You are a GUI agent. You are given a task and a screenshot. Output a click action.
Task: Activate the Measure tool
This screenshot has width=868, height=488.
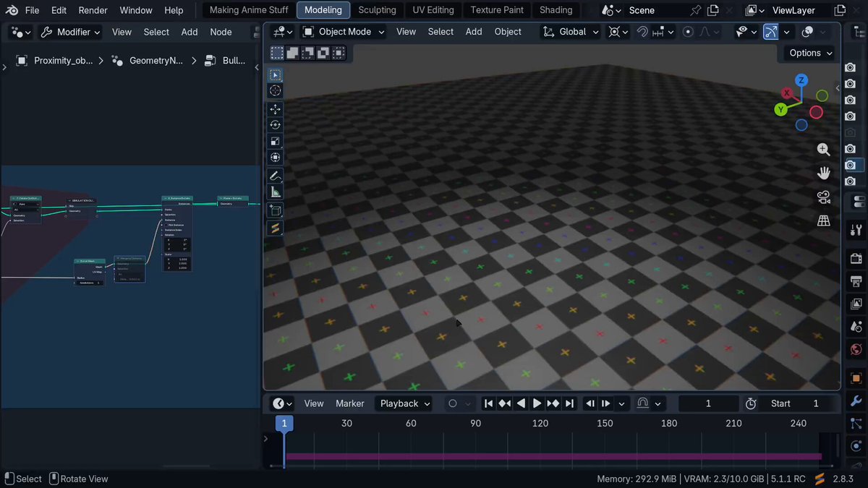275,192
